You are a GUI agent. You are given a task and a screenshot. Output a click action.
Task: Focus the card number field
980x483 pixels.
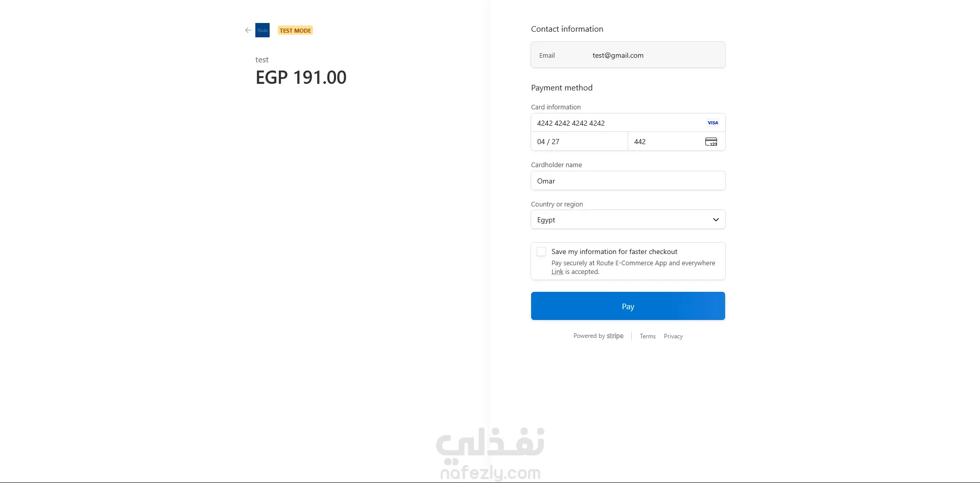coord(618,123)
